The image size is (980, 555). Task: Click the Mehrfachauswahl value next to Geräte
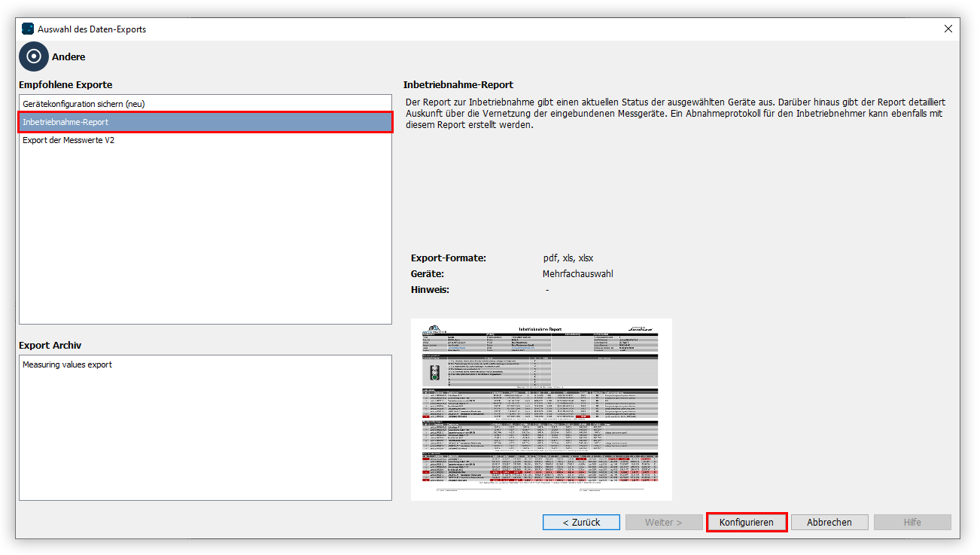pyautogui.click(x=577, y=273)
